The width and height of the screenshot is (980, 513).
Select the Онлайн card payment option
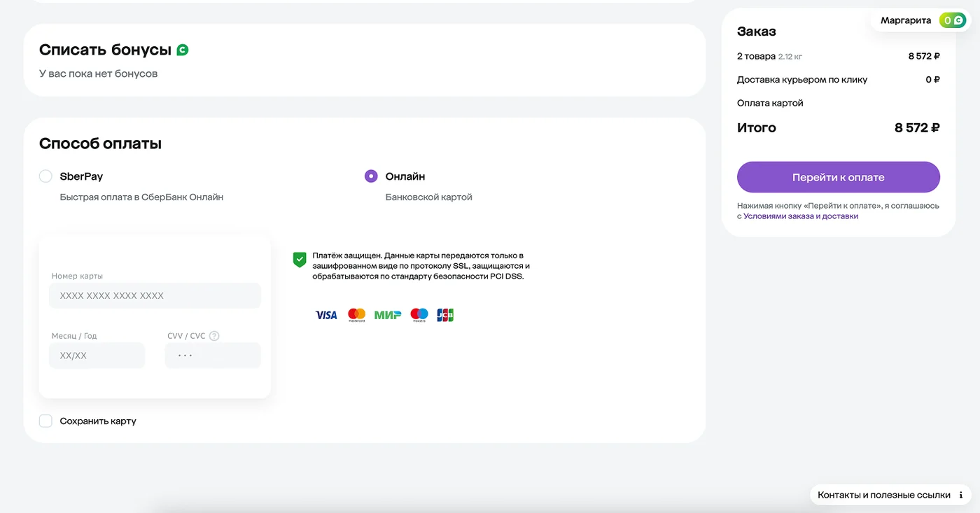[371, 176]
